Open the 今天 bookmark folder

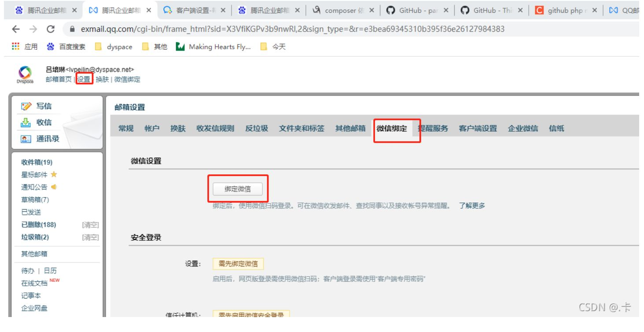click(x=273, y=47)
